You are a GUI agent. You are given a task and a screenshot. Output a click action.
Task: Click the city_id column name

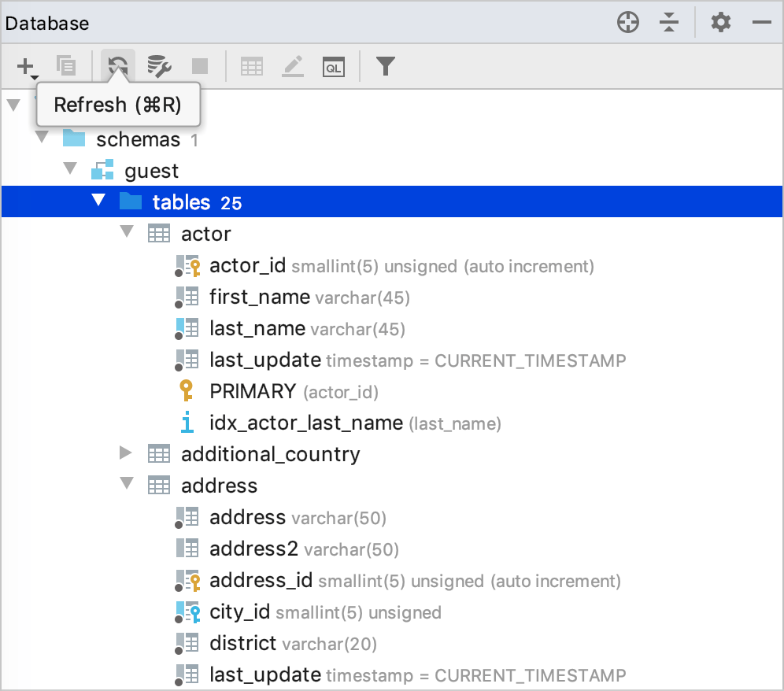(x=240, y=612)
